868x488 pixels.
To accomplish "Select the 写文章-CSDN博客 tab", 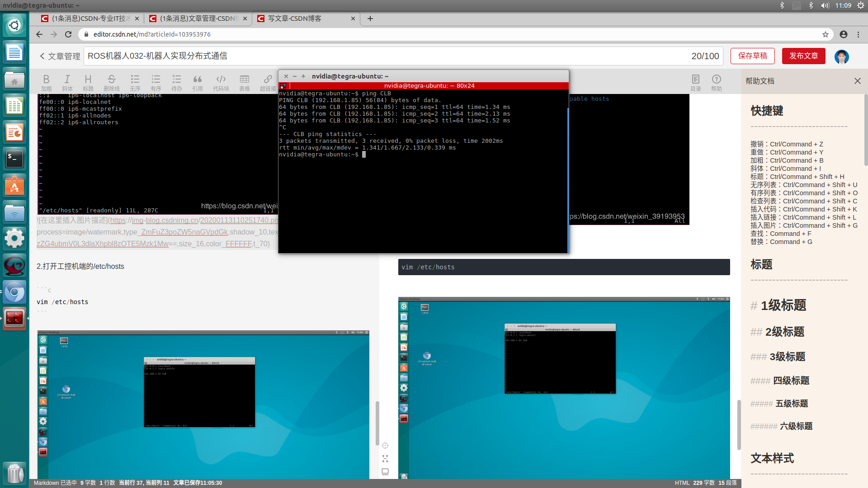I will coord(306,19).
